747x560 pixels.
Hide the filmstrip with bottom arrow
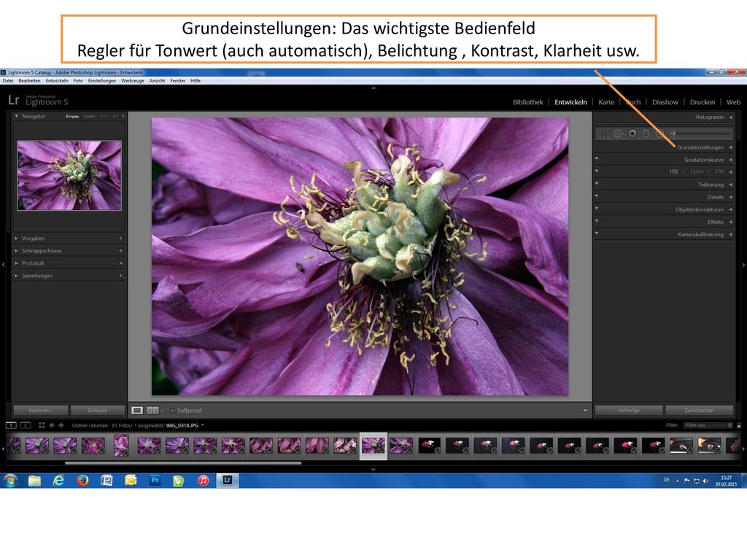373,470
